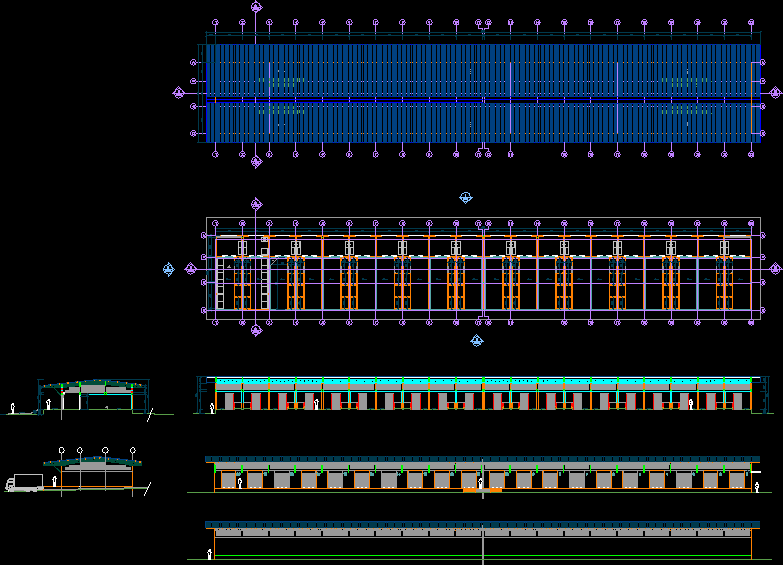
Task: Select the view marker centered below the floor plan
Action: click(477, 340)
